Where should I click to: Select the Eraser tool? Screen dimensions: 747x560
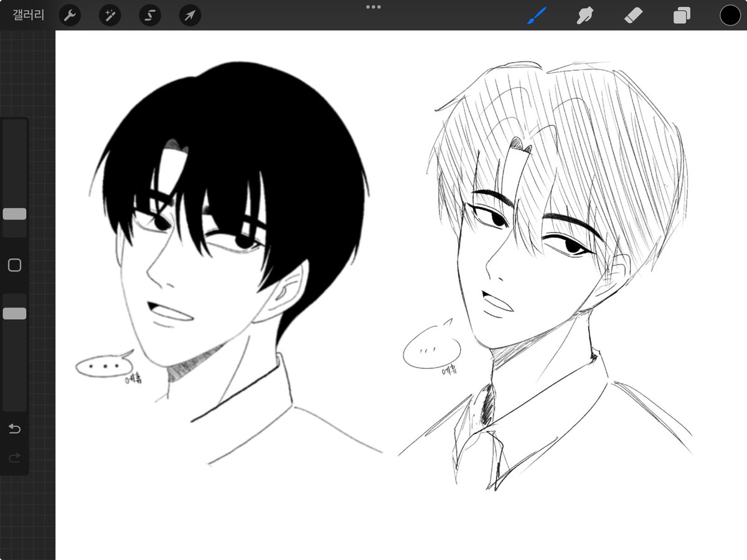633,15
